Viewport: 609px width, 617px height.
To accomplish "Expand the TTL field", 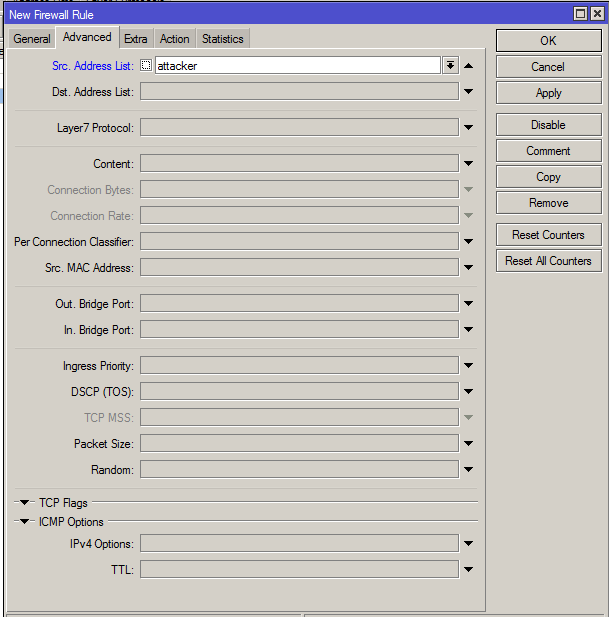I will coord(468,569).
